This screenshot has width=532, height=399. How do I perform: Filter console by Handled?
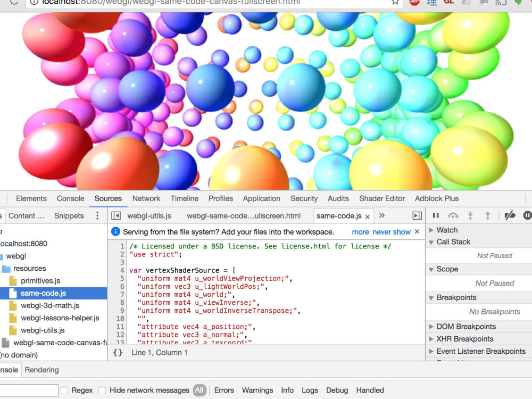point(370,390)
